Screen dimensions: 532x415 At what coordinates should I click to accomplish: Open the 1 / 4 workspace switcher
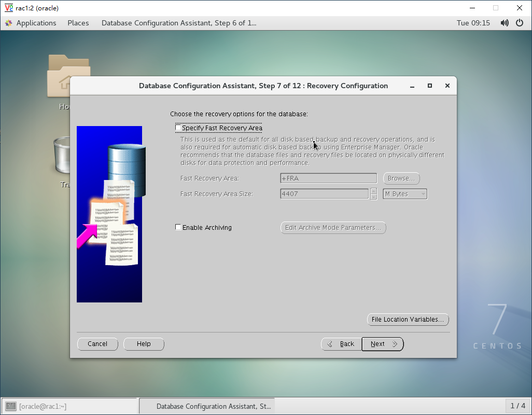coord(518,406)
